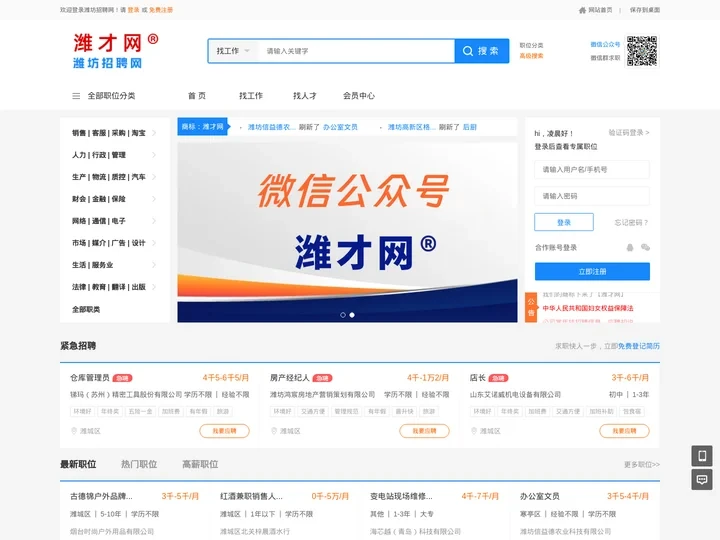
Task: Focus the 请输入关键字 search field
Action: [357, 51]
